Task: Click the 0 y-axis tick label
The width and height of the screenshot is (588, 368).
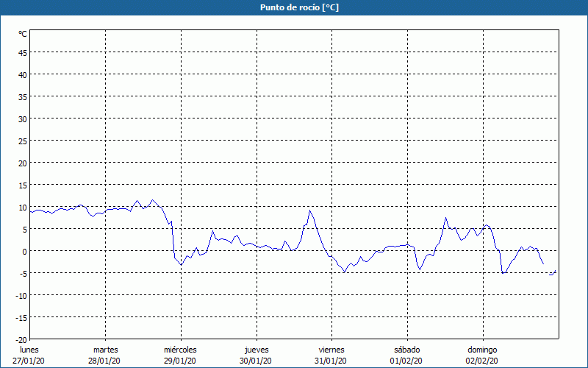Action: pos(25,251)
